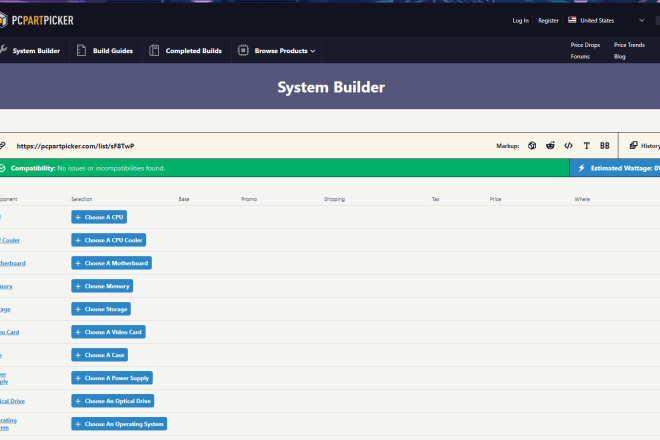Click Choose A Case button
The height and width of the screenshot is (440, 660).
pos(99,355)
